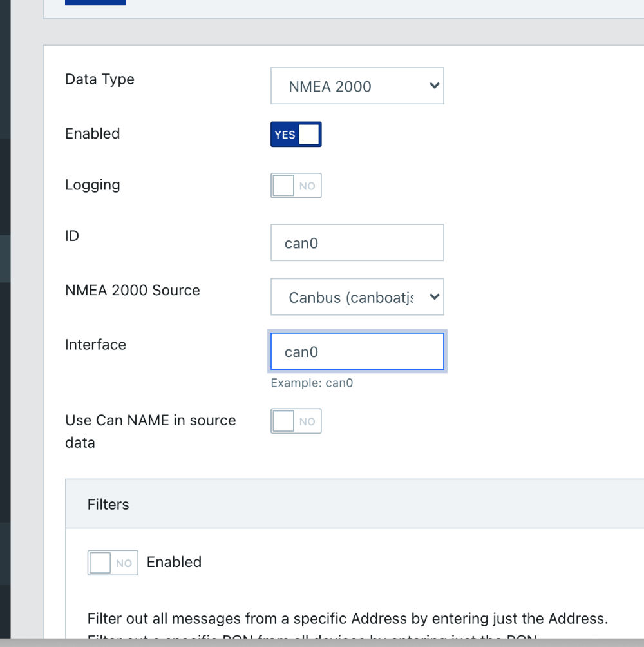The height and width of the screenshot is (647, 644).
Task: Click the ID text field
Action: (x=357, y=243)
